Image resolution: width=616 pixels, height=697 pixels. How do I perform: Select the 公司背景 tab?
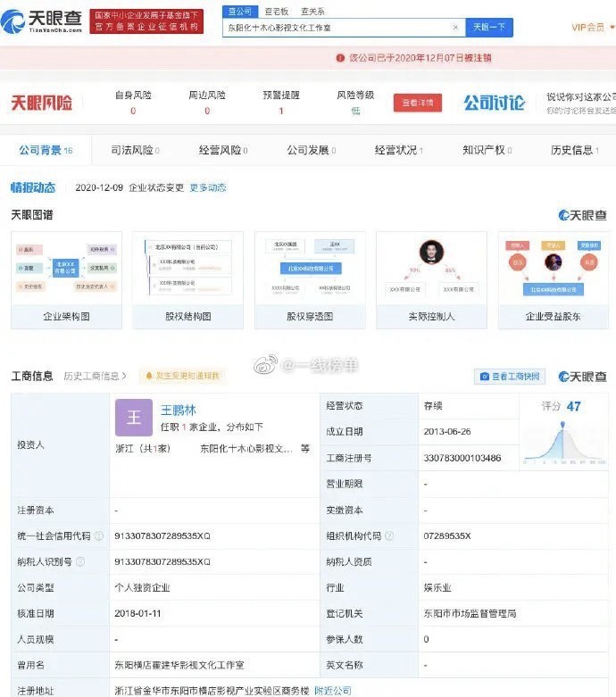46,150
